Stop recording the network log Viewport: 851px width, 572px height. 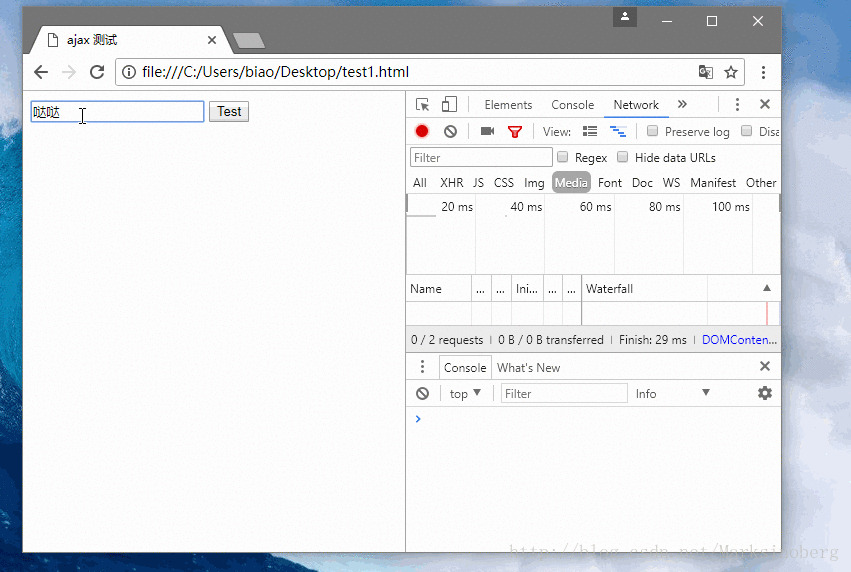422,131
